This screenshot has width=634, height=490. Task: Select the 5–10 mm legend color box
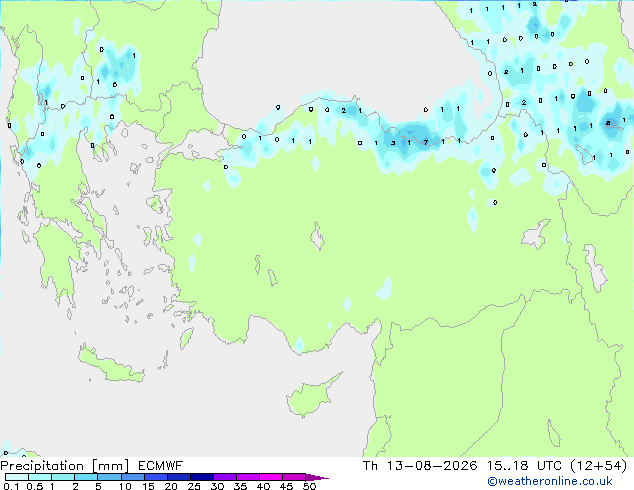click(109, 477)
